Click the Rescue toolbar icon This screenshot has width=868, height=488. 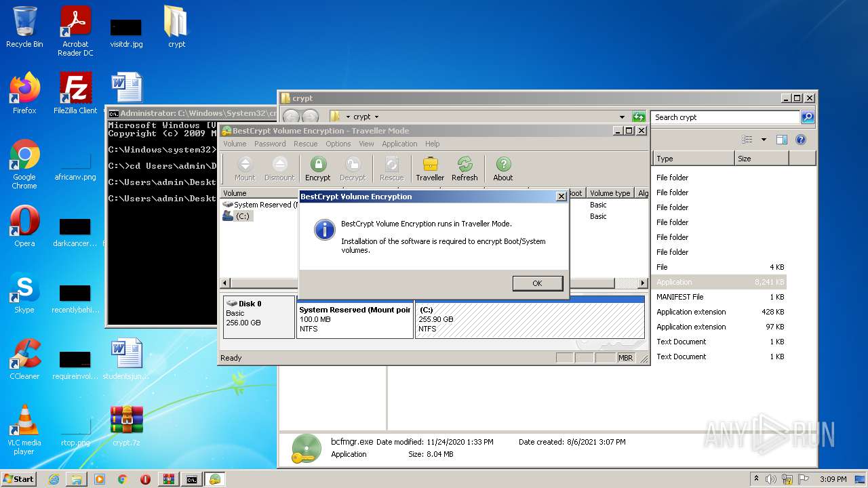coord(391,169)
